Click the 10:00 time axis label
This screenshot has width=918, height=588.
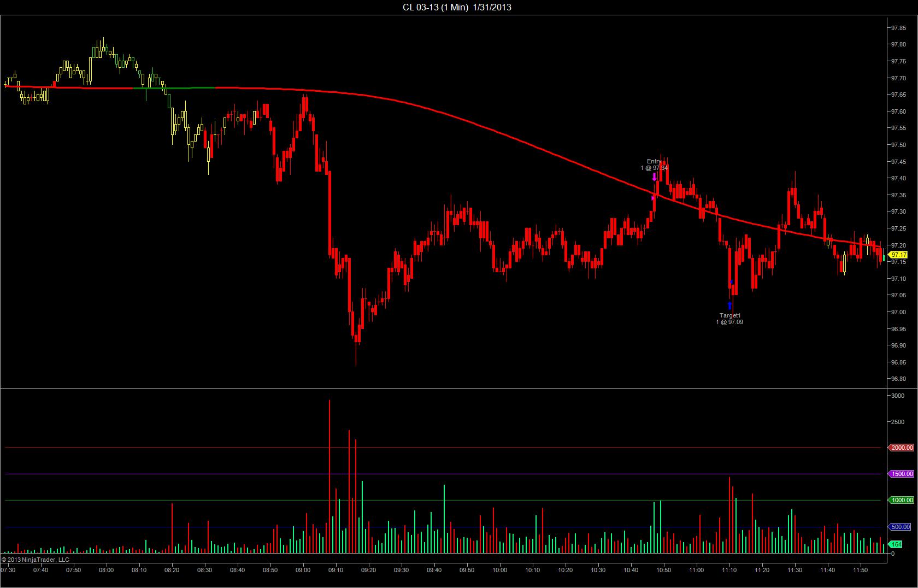499,570
